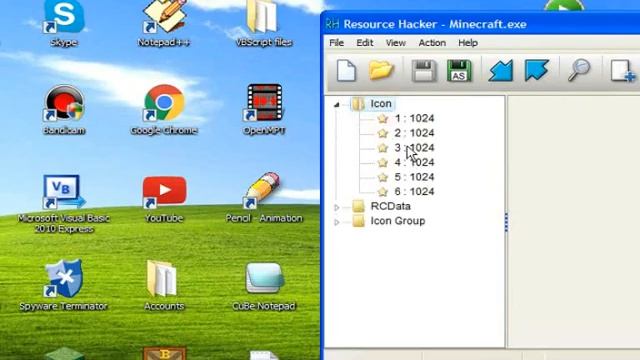
Task: Select the Icon Group folder
Action: [398, 221]
